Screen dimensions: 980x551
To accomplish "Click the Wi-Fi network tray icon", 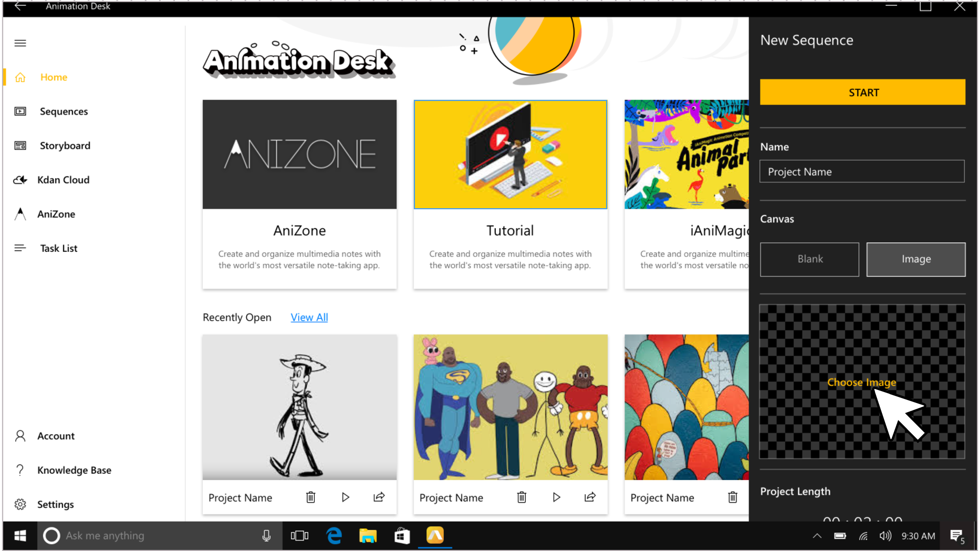I will click(863, 536).
